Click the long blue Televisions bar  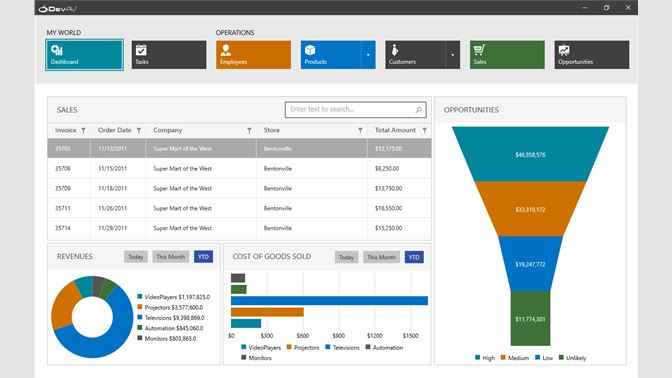(x=329, y=301)
